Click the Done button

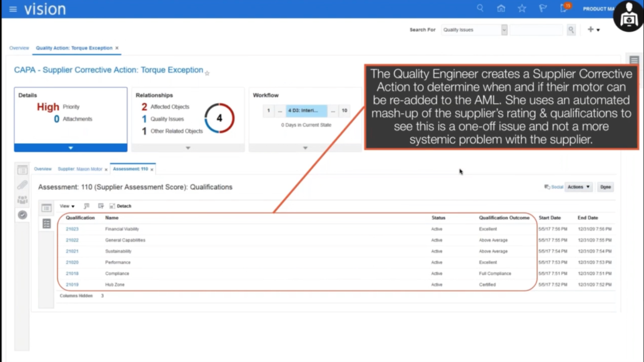(x=605, y=187)
